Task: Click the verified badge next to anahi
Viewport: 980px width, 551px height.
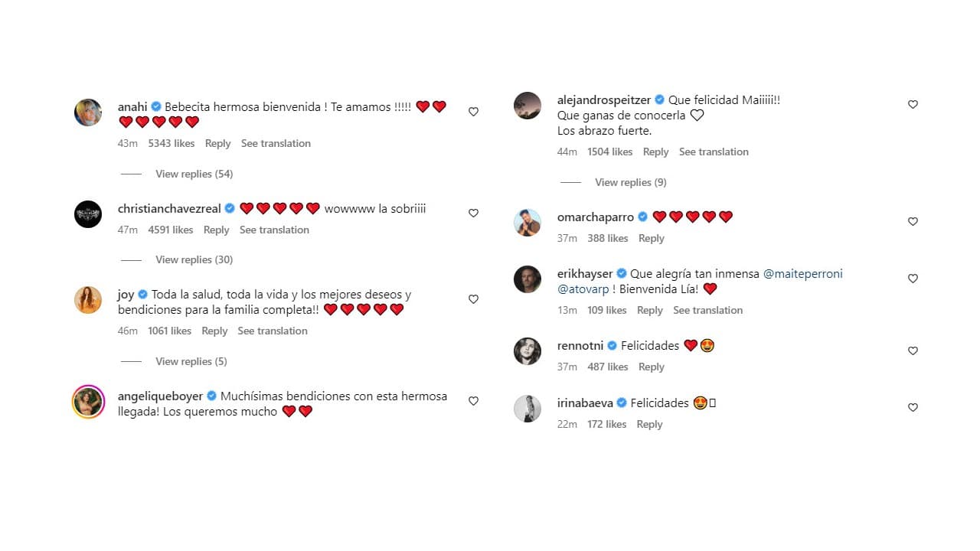Action: point(155,106)
